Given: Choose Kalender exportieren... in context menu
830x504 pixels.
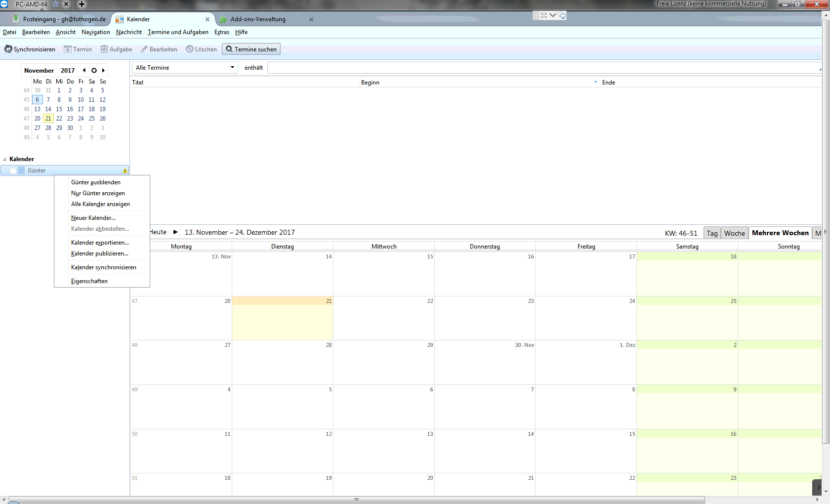Looking at the screenshot, I should (x=100, y=243).
